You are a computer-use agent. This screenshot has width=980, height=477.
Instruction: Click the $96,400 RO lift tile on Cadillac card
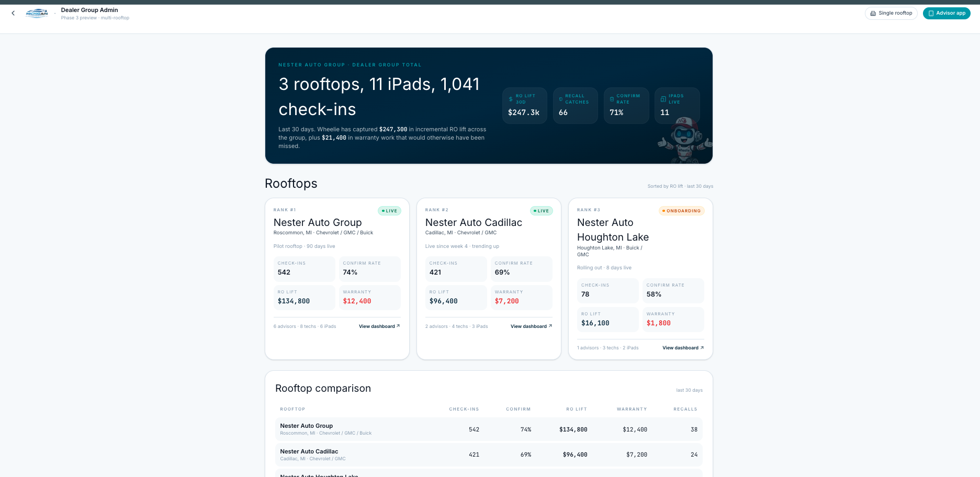click(x=456, y=298)
